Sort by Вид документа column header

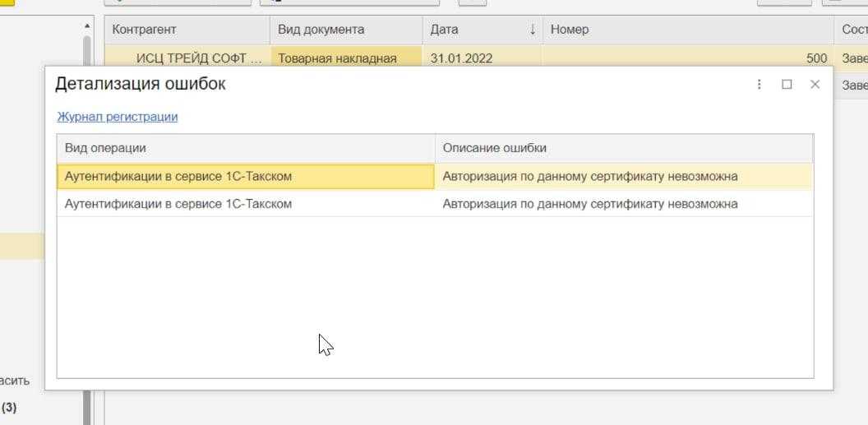pos(347,30)
